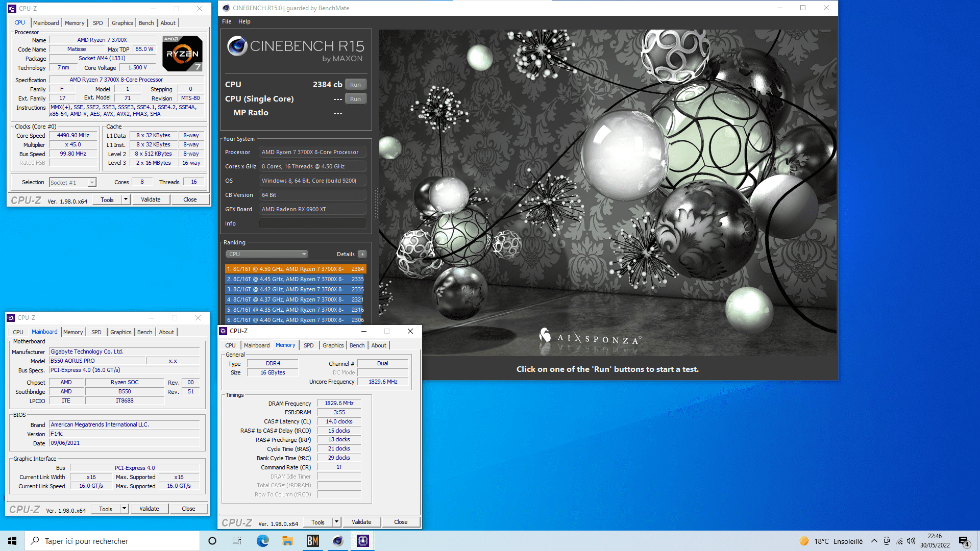The height and width of the screenshot is (551, 980).
Task: Select ranking row 4.37 GHz score 2321
Action: point(296,299)
